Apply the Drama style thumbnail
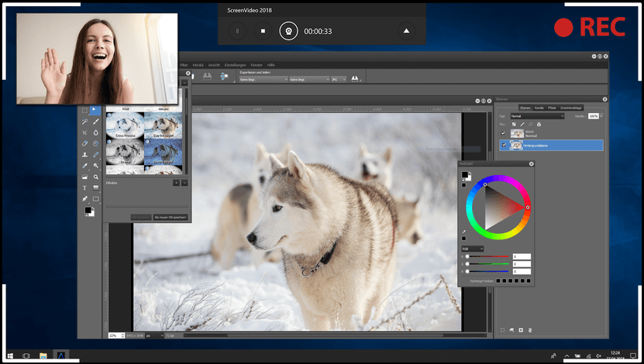The height and width of the screenshot is (364, 644). 126,152
